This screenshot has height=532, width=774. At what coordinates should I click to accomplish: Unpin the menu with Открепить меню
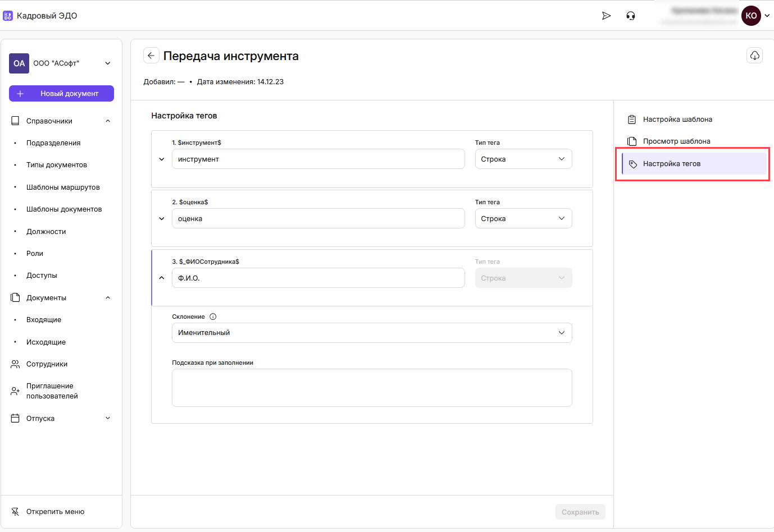55,512
